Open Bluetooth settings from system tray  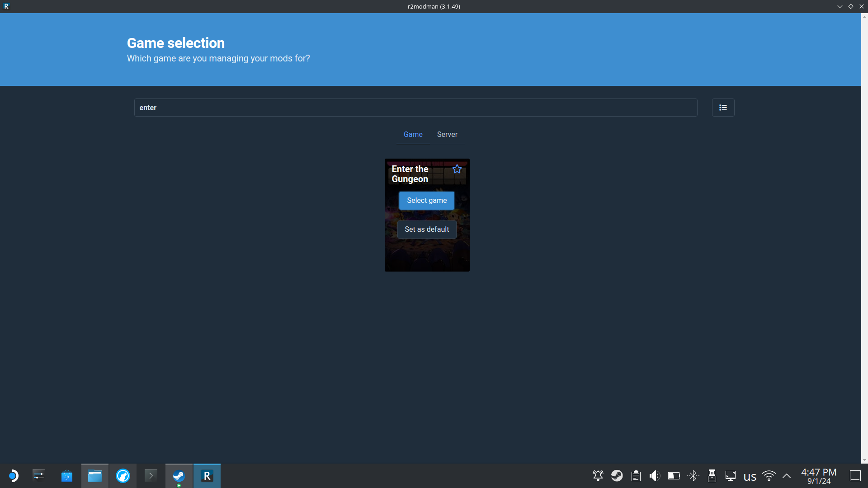[693, 476]
